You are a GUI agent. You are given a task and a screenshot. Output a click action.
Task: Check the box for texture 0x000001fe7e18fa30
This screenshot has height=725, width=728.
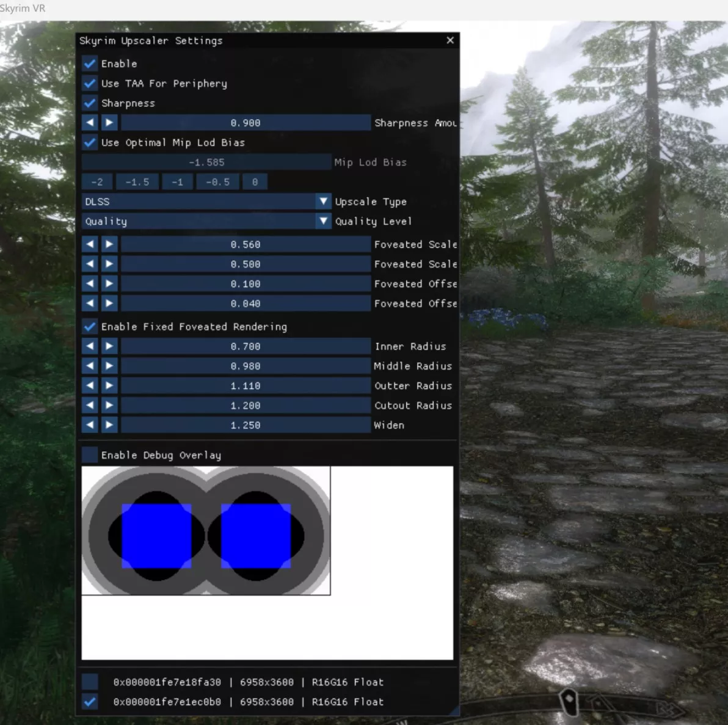point(90,682)
